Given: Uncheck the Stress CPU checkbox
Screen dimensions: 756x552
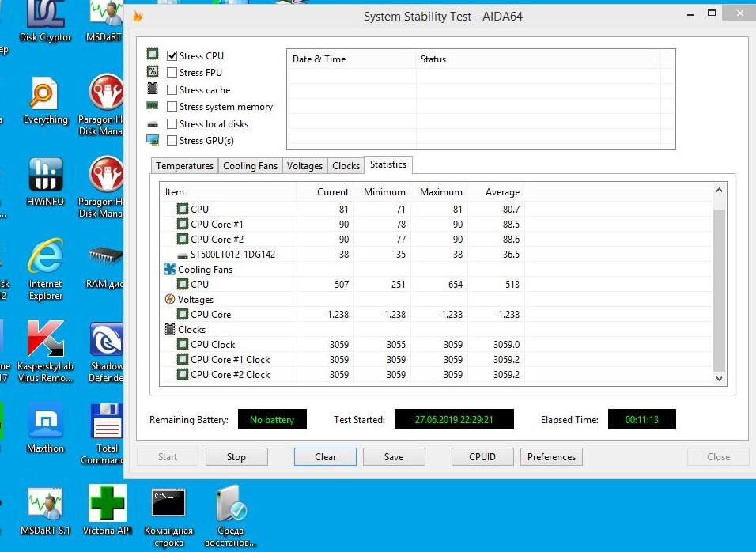Looking at the screenshot, I should [172, 55].
